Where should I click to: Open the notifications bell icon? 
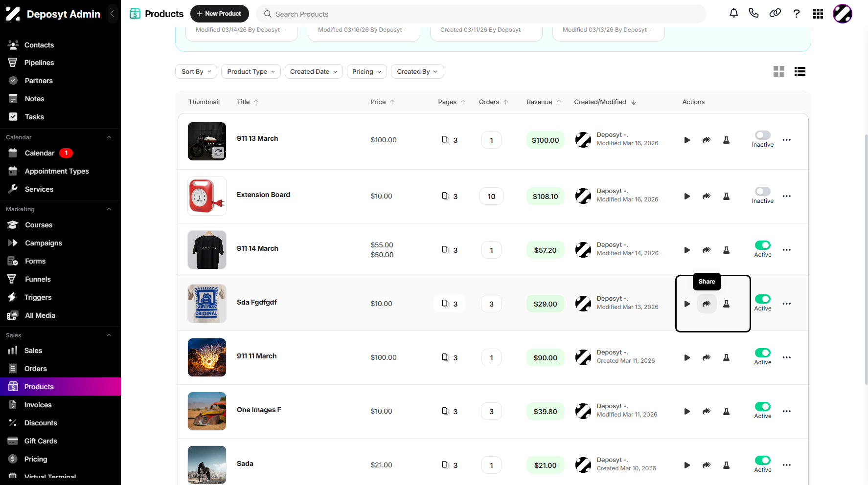coord(733,13)
